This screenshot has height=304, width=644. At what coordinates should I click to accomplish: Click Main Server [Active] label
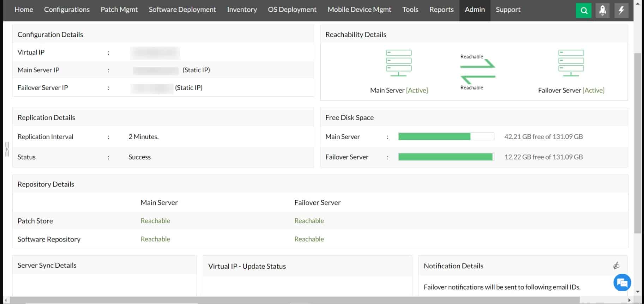(399, 90)
